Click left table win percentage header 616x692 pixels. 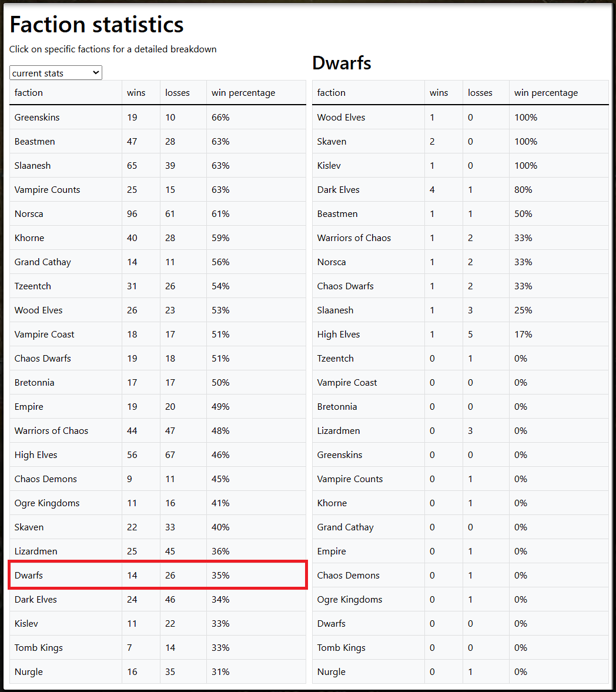(256, 93)
